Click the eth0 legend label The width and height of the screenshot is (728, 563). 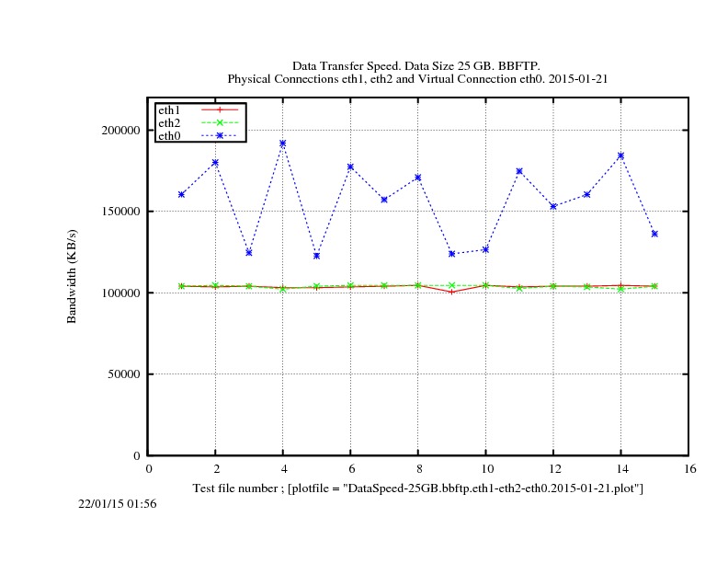tap(169, 135)
